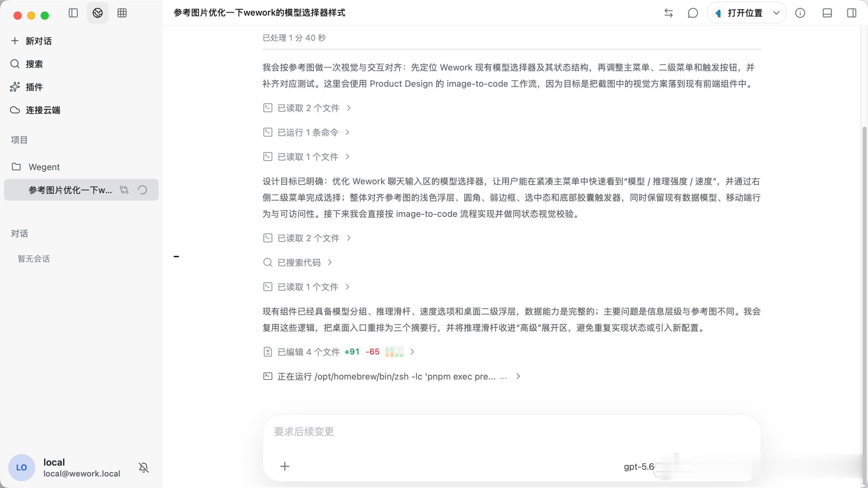868x488 pixels.
Task: Expand the 打开位置 dropdown chevron
Action: 776,13
